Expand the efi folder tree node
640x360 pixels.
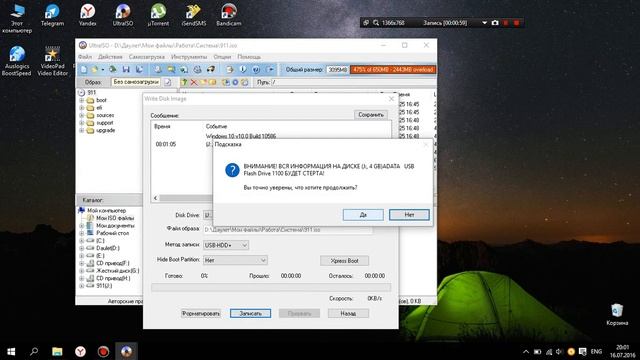coord(82,108)
